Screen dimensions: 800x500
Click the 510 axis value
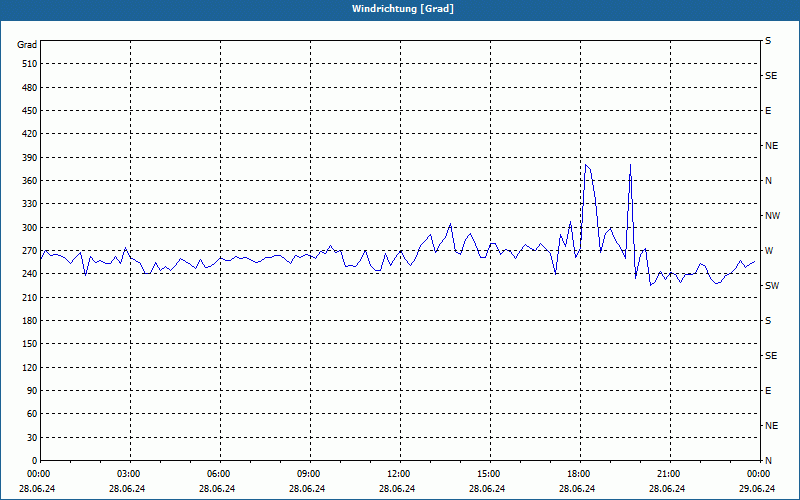click(30, 64)
